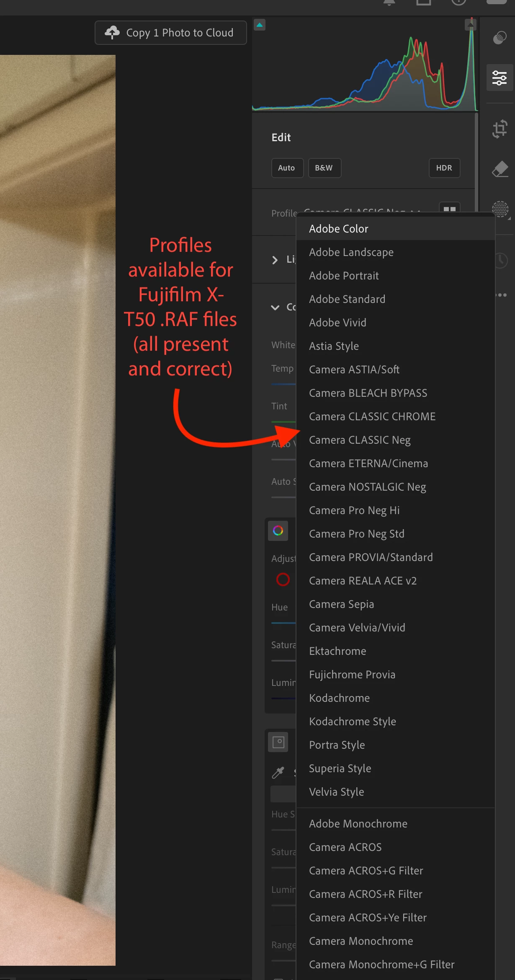Toggle the HDR edit button
Viewport: 515px width, 980px height.
pos(444,168)
